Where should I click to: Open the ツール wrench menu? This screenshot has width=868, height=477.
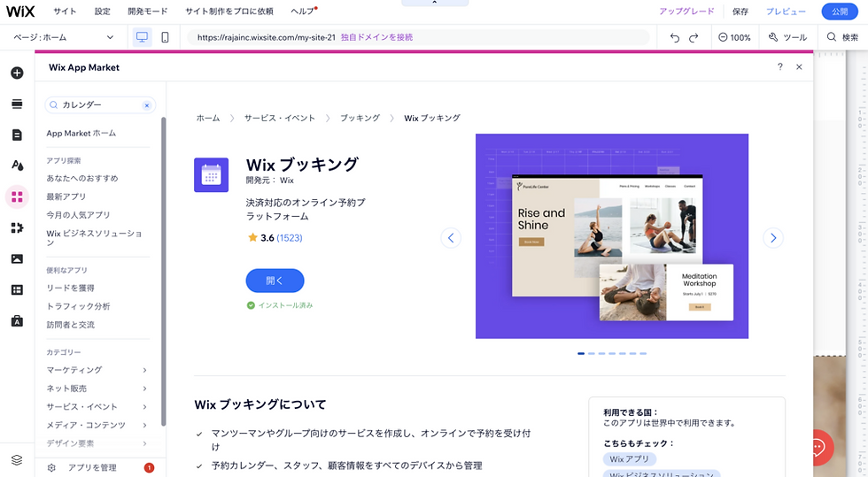(787, 38)
